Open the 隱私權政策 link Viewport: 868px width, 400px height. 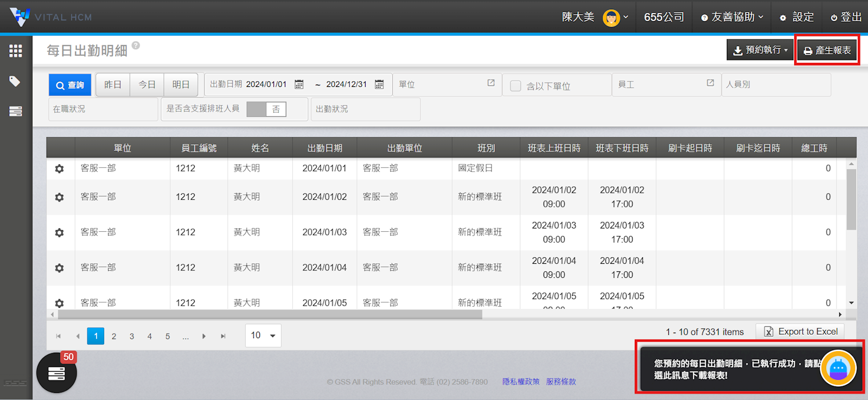pyautogui.click(x=521, y=382)
